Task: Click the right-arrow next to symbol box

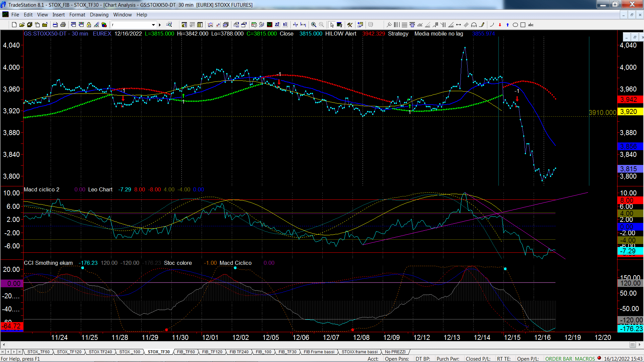Action: tap(160, 25)
